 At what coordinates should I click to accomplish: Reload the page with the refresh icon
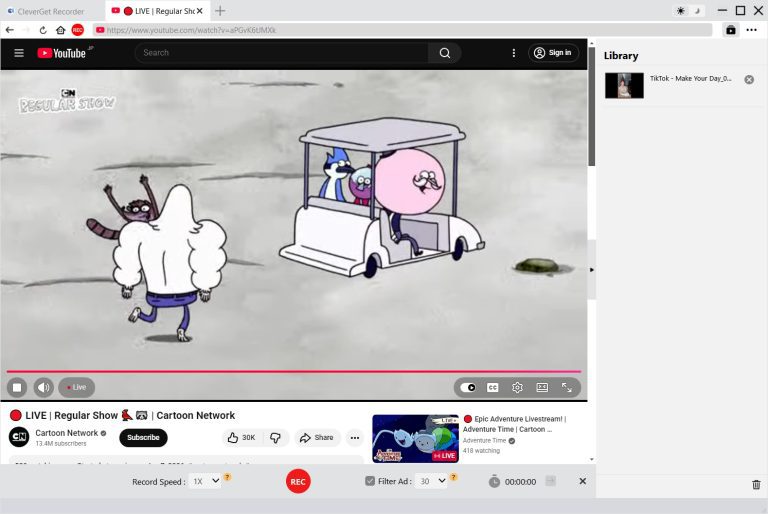[x=43, y=30]
